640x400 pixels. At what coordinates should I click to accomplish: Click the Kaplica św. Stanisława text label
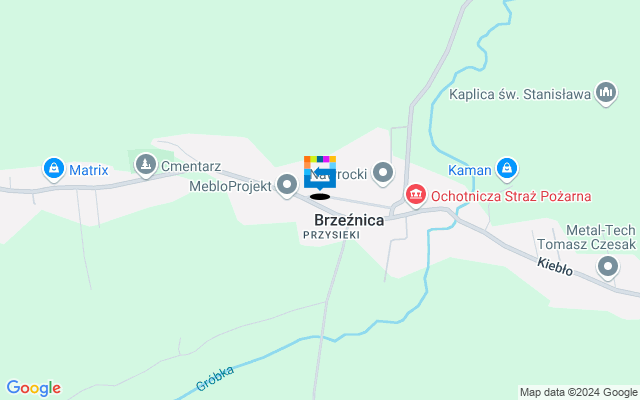[520, 94]
